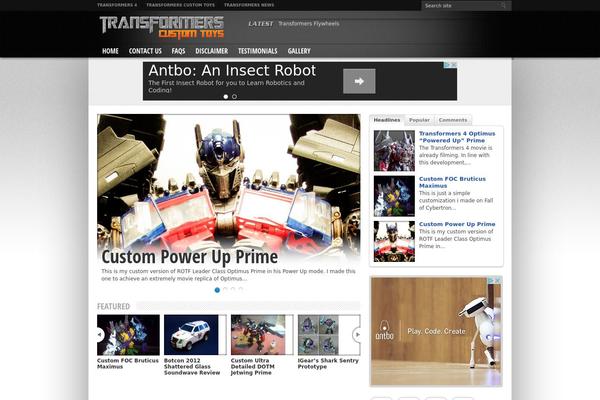Screen dimensions: 600x400
Task: Open Custom Ultra Detailed DOTM Jetwing Prime
Action: (253, 367)
